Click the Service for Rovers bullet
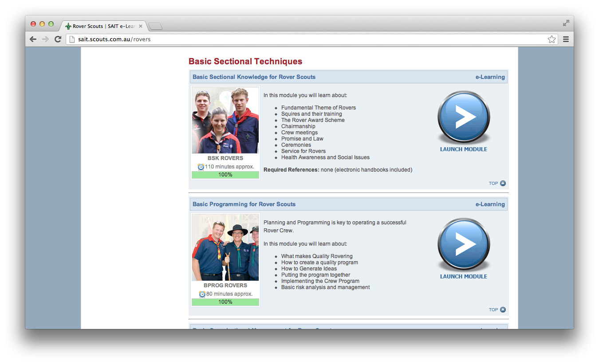Image resolution: width=599 pixels, height=364 pixels. coord(303,151)
